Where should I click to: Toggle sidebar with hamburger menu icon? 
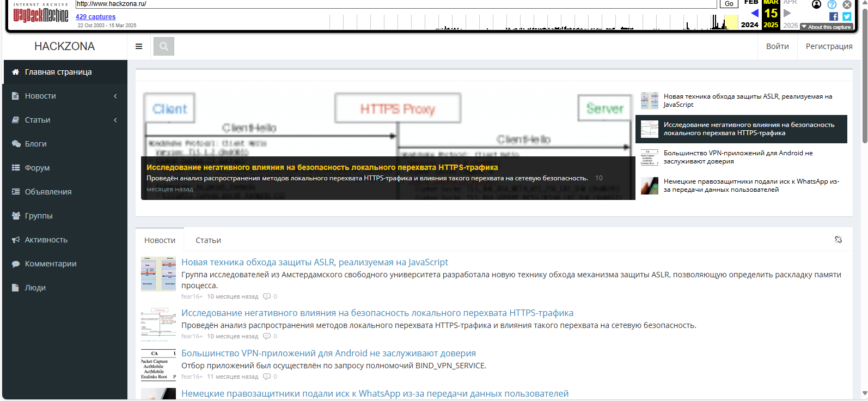139,46
